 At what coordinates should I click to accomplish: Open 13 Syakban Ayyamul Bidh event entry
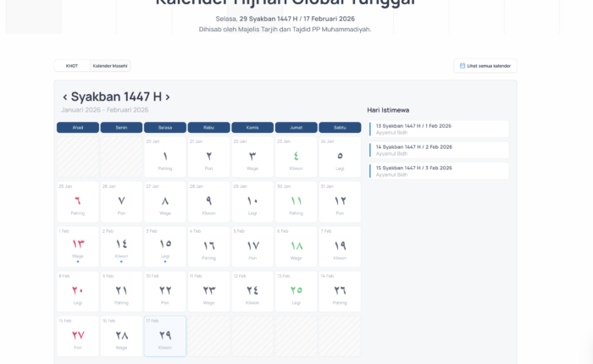point(439,129)
